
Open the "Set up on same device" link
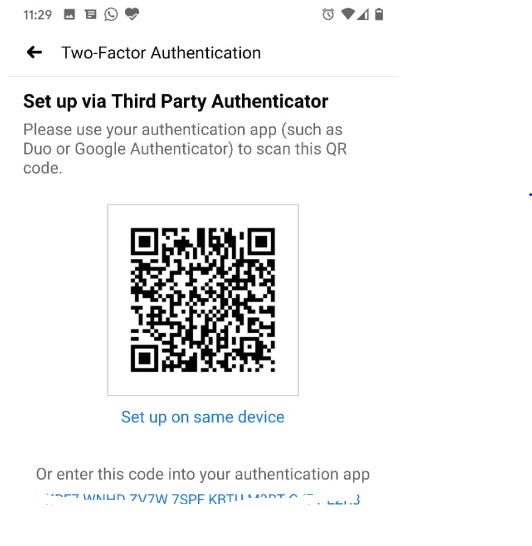pyautogui.click(x=203, y=417)
